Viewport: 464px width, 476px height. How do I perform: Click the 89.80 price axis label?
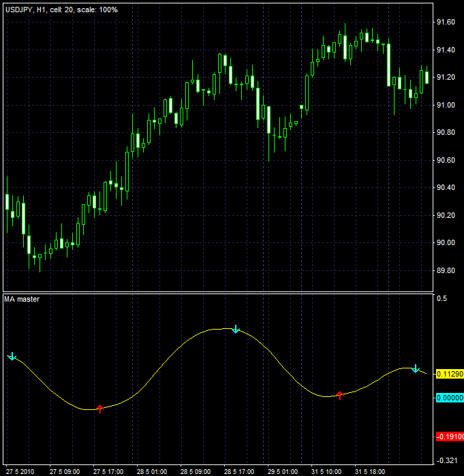(446, 270)
